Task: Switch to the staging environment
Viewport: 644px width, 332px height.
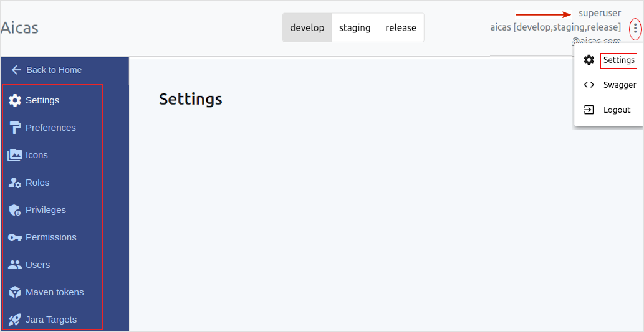Action: [x=355, y=27]
